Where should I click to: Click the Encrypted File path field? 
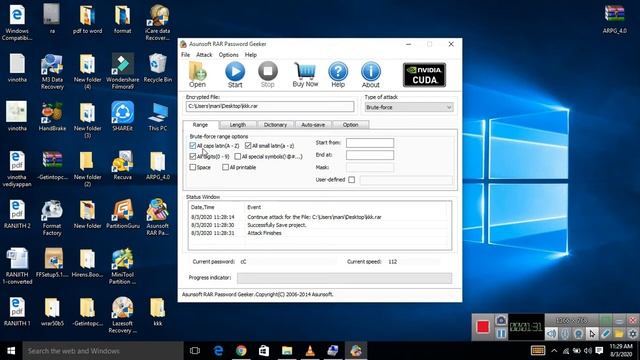pyautogui.click(x=270, y=106)
